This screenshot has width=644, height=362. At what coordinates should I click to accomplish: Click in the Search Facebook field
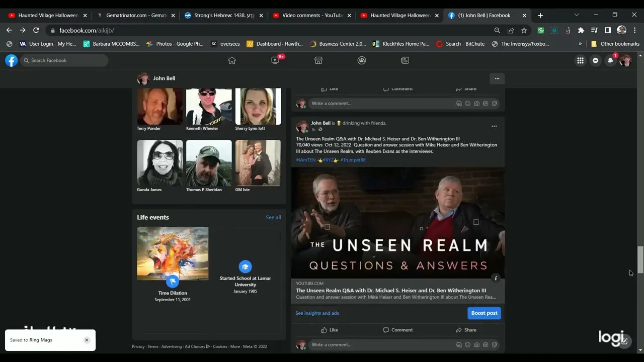pyautogui.click(x=64, y=60)
